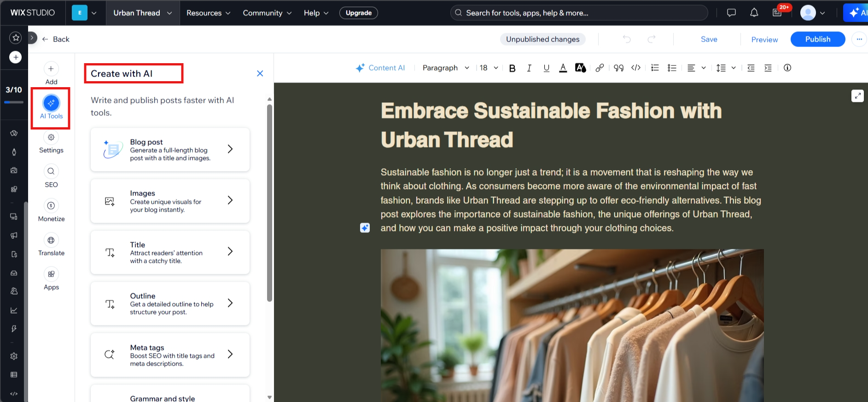Click the clothing rack image in post
The height and width of the screenshot is (402, 868).
point(572,325)
